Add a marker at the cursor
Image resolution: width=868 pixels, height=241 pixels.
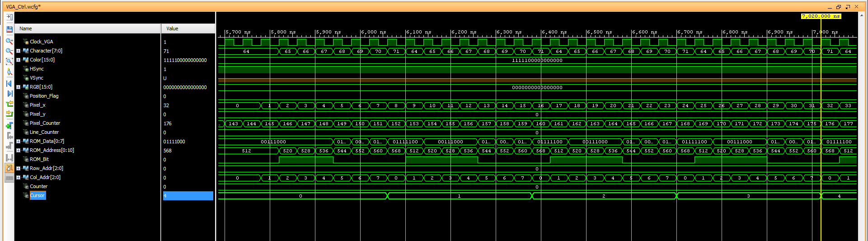point(9,126)
